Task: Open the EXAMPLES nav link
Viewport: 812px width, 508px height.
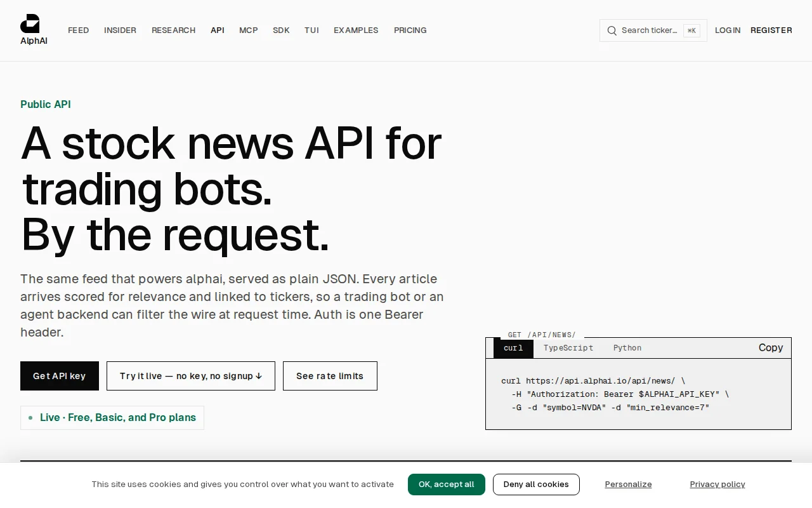Action: point(356,30)
